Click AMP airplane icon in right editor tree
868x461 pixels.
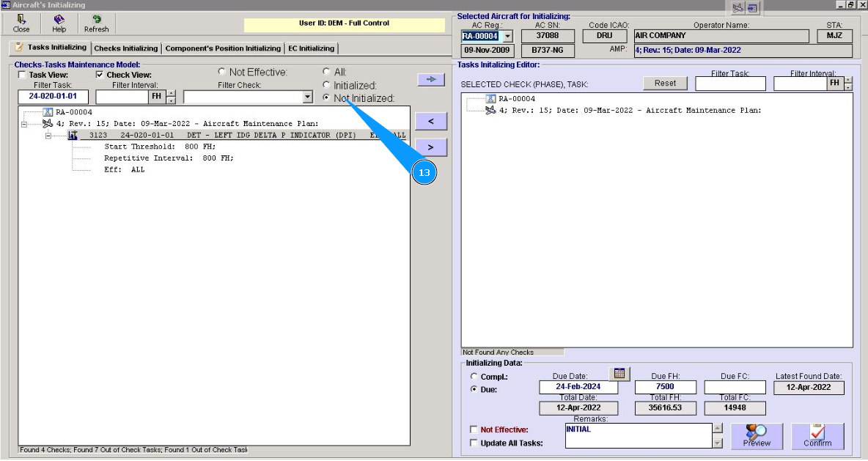tap(490, 110)
